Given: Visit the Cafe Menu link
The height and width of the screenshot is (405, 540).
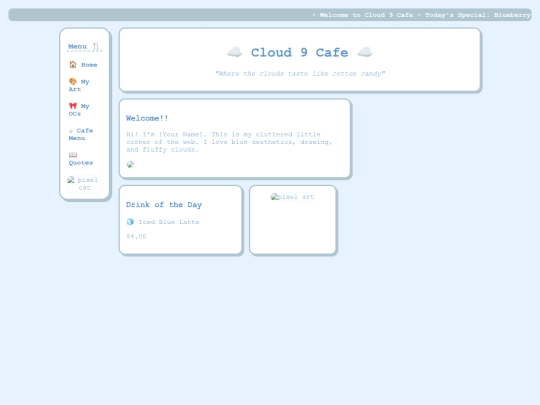Looking at the screenshot, I should (81, 134).
